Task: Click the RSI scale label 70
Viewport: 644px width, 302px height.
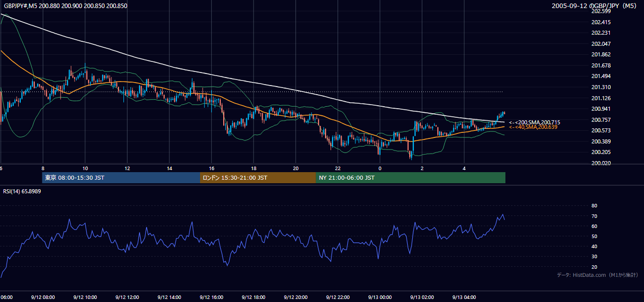Action: 594,216
